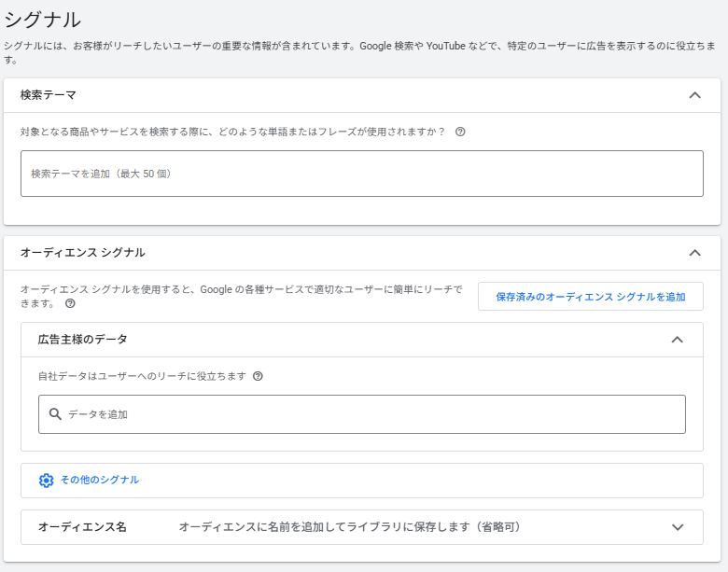The width and height of the screenshot is (728, 572).
Task: Show help tooltip next to 自社データ text
Action: pos(258,376)
